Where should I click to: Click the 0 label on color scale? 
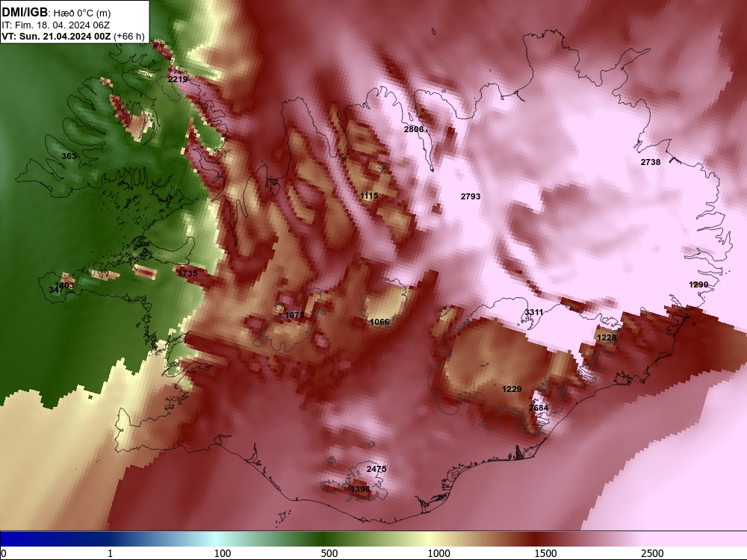click(4, 553)
